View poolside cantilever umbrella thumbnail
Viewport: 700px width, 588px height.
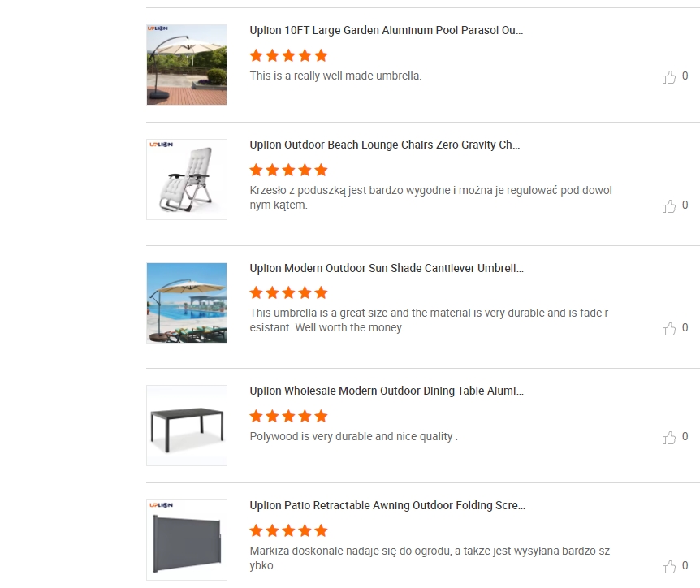click(x=187, y=302)
